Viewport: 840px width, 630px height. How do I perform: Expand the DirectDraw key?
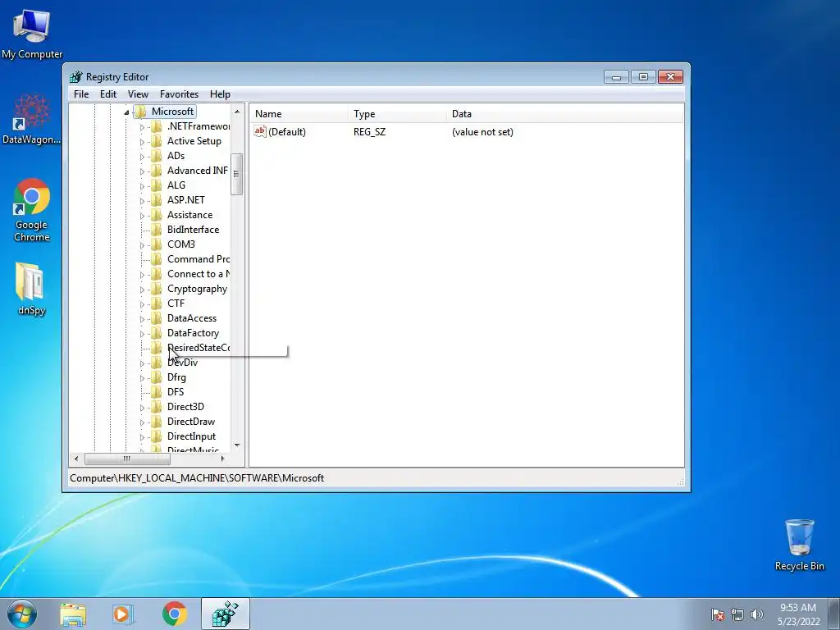coord(142,422)
